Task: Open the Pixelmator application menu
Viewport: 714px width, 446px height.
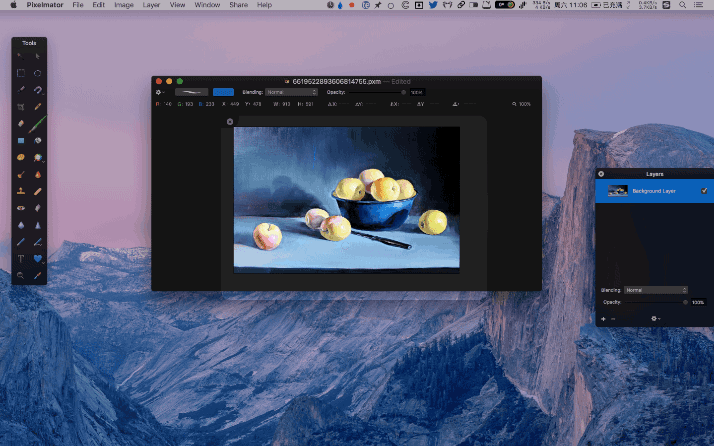Action: 45,5
